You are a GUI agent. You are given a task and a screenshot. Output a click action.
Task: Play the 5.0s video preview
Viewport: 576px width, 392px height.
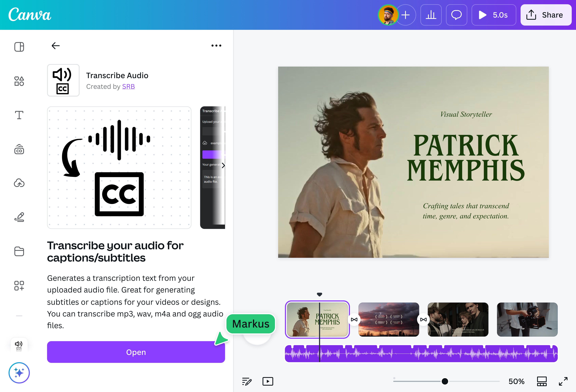(x=493, y=15)
